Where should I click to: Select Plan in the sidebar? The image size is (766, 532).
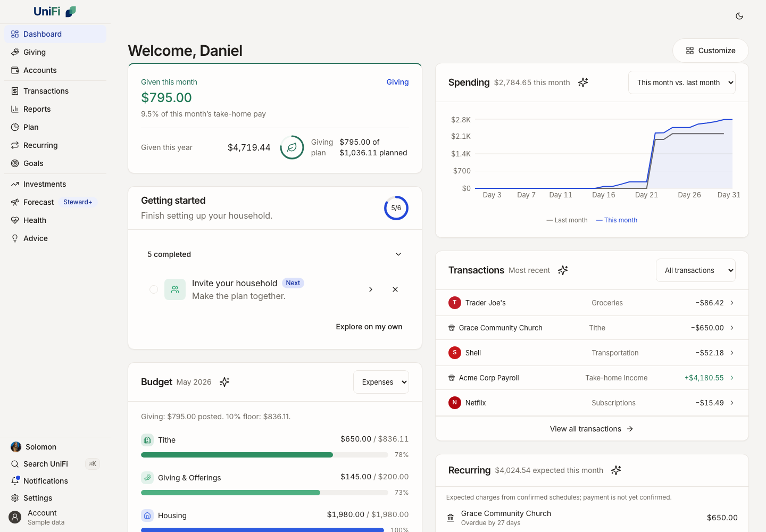click(55, 127)
